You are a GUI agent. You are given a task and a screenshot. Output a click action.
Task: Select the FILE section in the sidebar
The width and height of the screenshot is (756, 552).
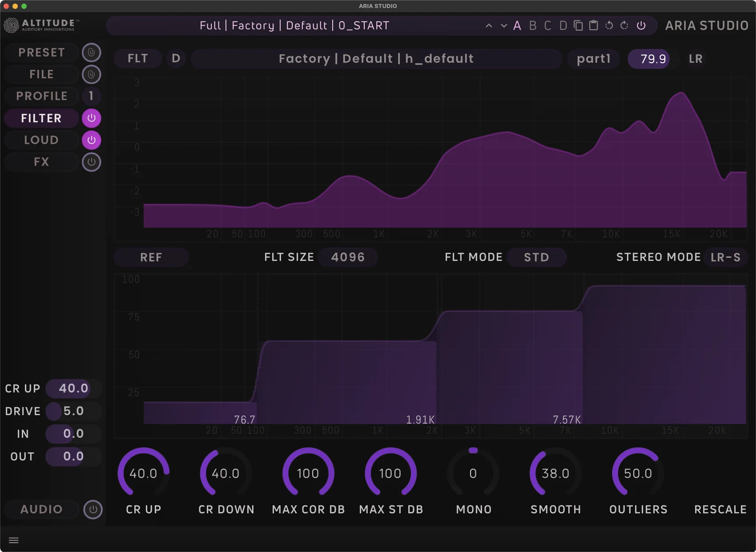pos(41,74)
